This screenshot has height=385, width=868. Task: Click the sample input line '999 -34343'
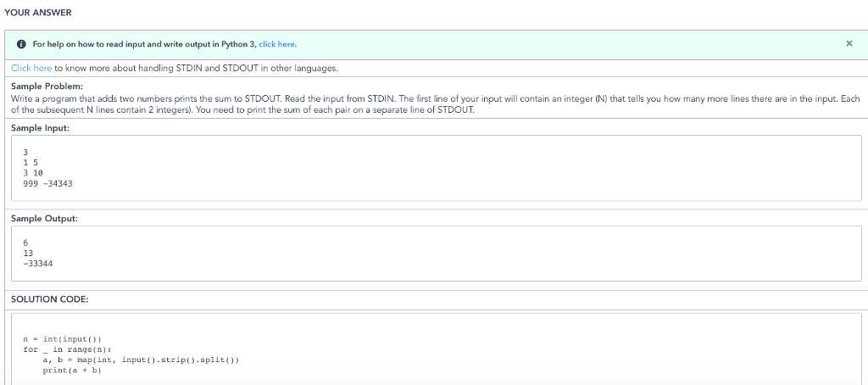point(47,183)
